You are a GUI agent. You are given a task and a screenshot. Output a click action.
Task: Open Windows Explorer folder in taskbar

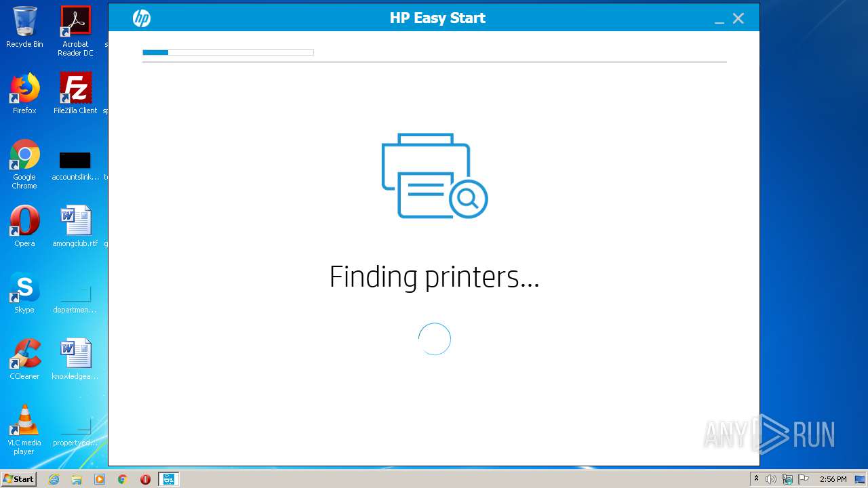coord(77,479)
